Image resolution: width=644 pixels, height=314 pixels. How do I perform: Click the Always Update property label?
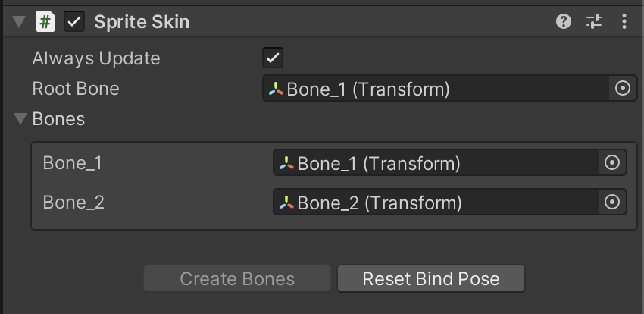coord(96,58)
